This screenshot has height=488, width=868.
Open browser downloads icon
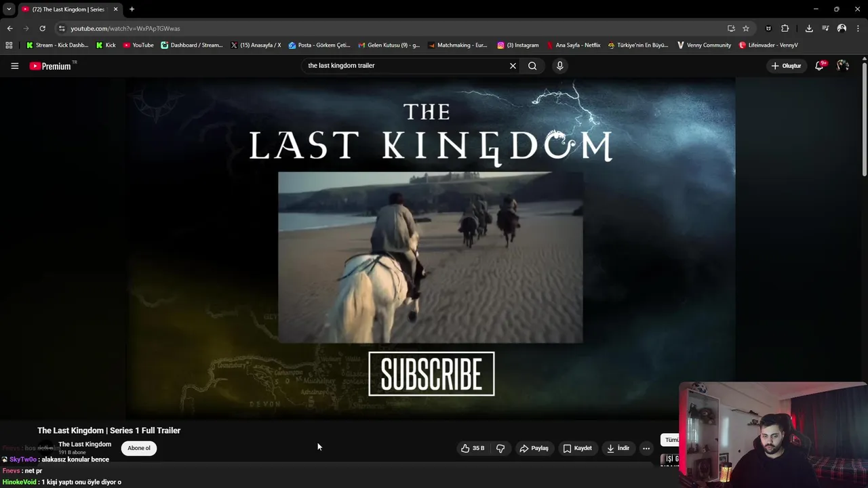coord(809,28)
